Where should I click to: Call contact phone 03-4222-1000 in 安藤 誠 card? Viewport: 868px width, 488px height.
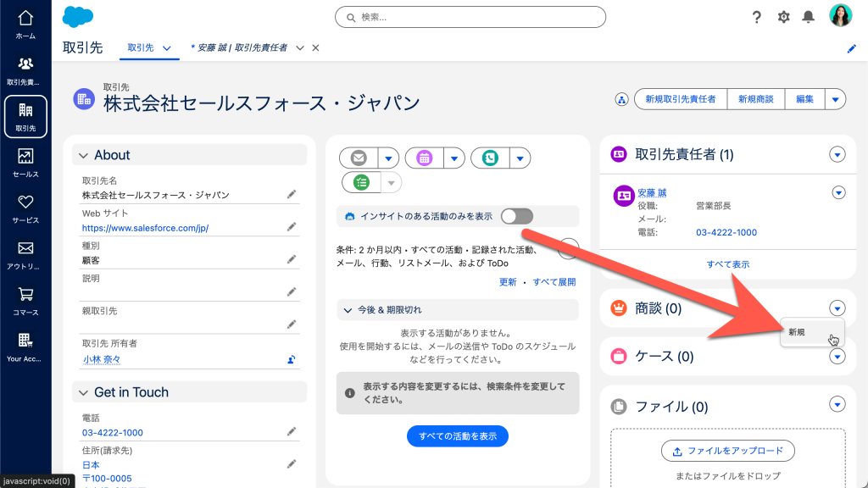click(726, 232)
